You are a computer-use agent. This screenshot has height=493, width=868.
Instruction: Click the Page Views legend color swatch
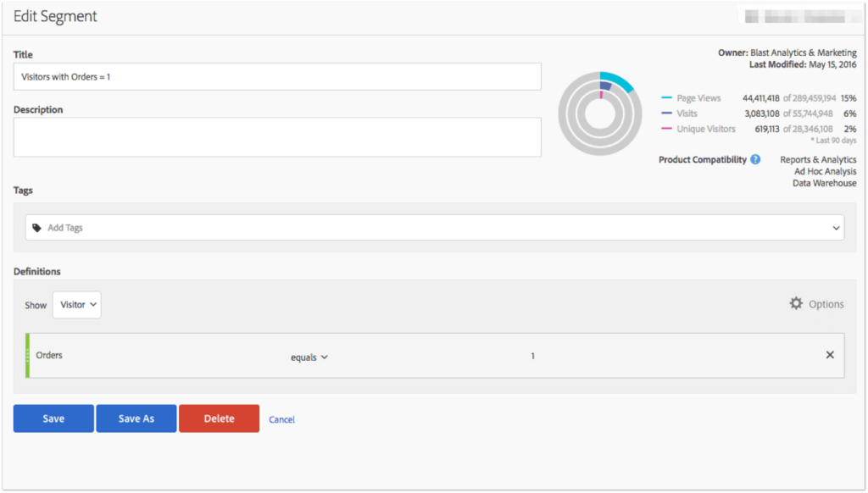[666, 99]
